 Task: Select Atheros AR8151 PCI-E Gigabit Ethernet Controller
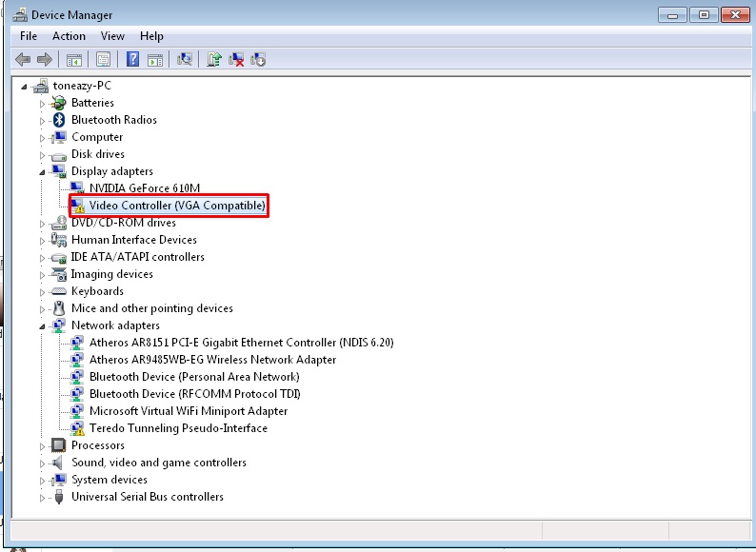242,343
